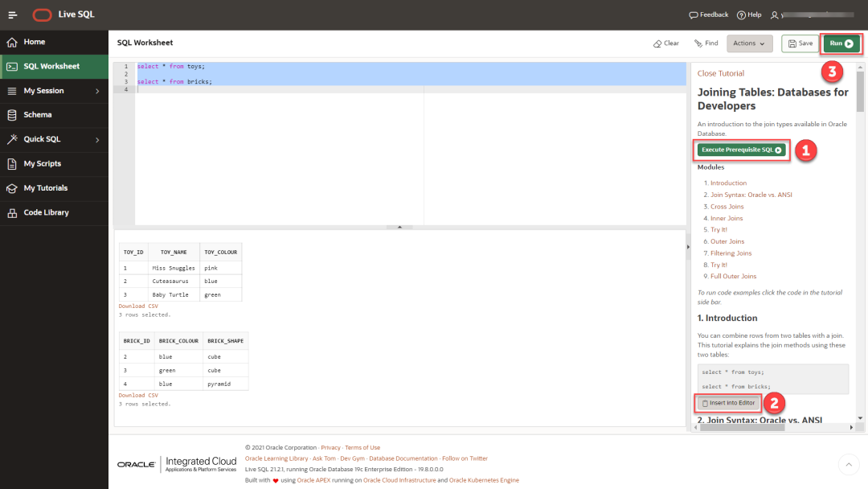868x489 pixels.
Task: Open Oracle Learning Library footer link
Action: coord(276,458)
